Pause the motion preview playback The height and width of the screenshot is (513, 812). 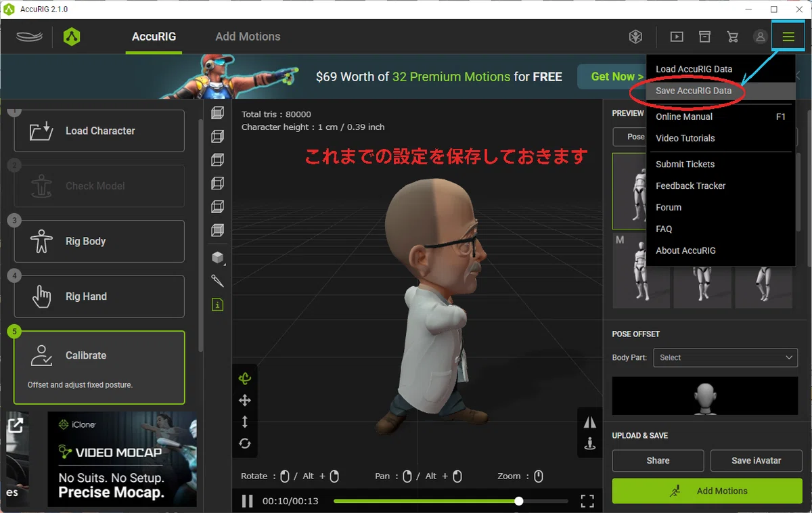[248, 501]
